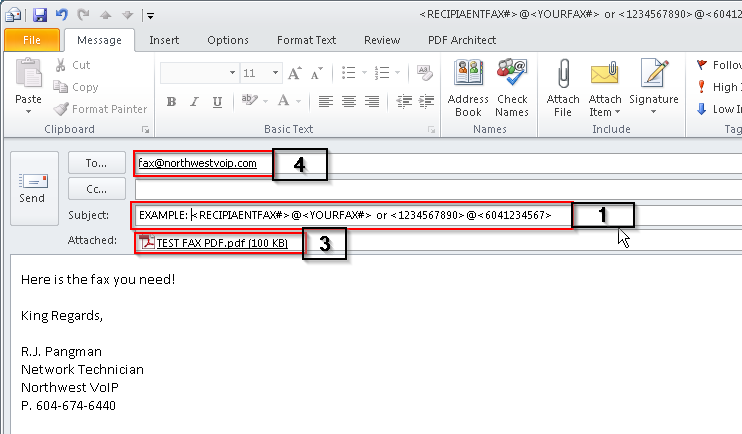Apply numbered list formatting
Viewport: 742px width, 434px height.
tap(381, 73)
